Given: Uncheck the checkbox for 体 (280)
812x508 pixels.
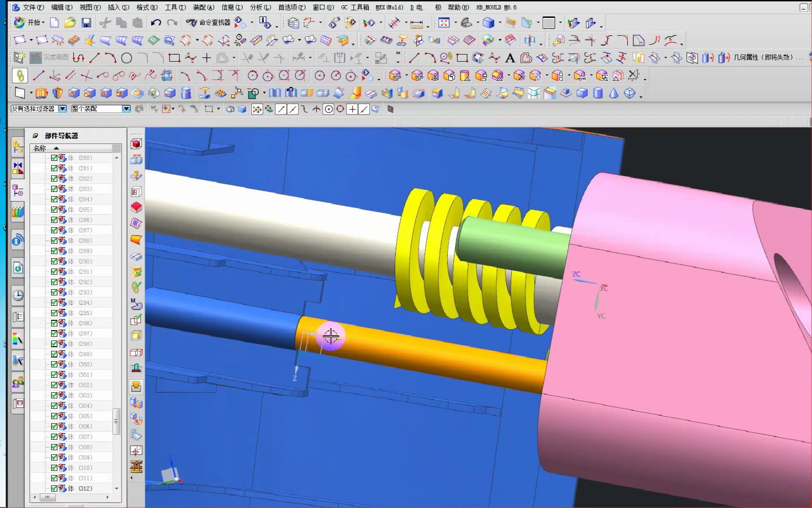Looking at the screenshot, I should coord(54,158).
